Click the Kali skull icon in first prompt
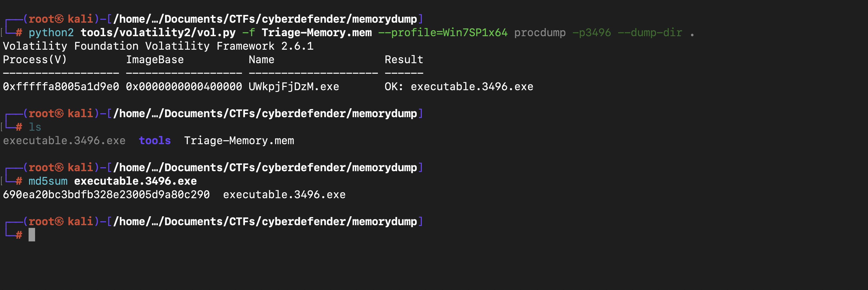 59,19
